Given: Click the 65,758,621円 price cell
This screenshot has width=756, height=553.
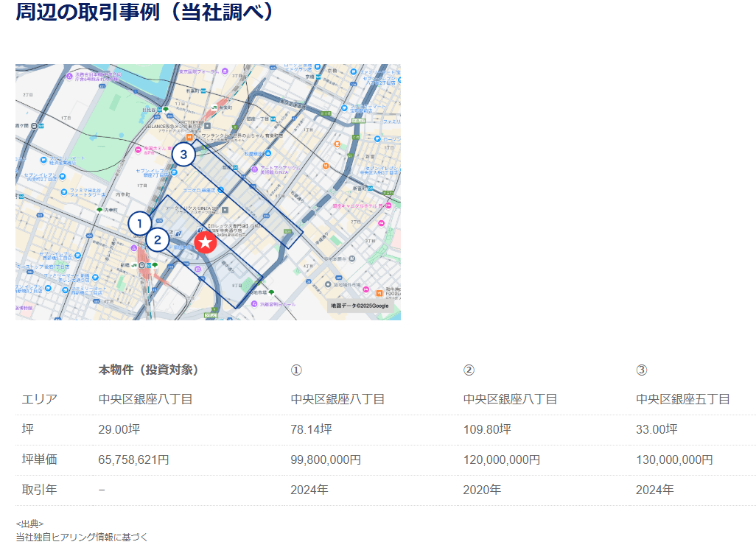Looking at the screenshot, I should (x=133, y=459).
